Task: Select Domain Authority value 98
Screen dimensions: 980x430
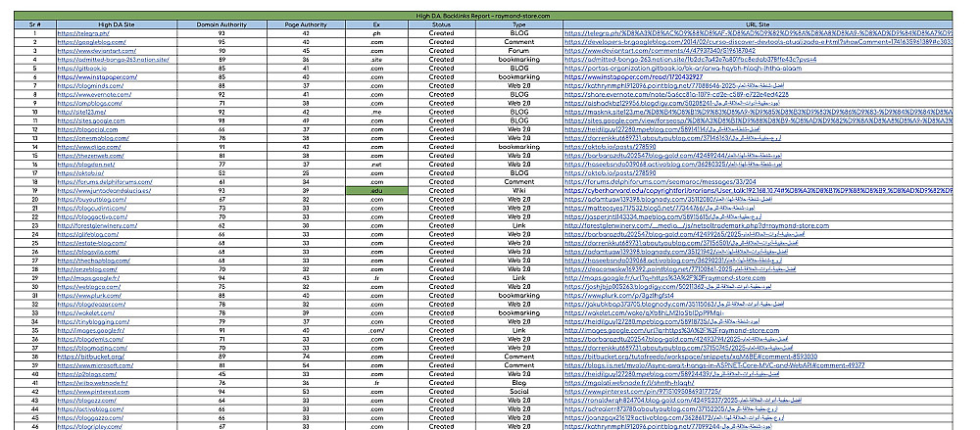Action: pos(221,121)
